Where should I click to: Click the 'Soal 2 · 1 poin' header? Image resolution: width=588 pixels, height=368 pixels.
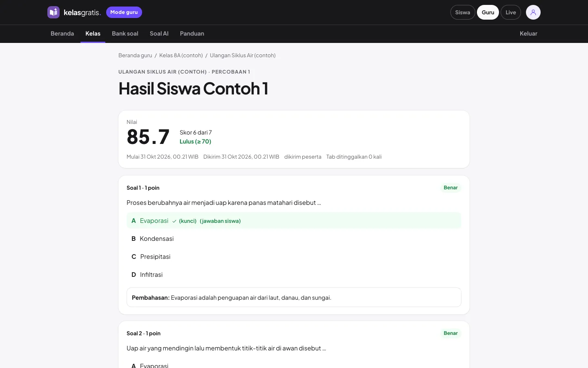[143, 333]
